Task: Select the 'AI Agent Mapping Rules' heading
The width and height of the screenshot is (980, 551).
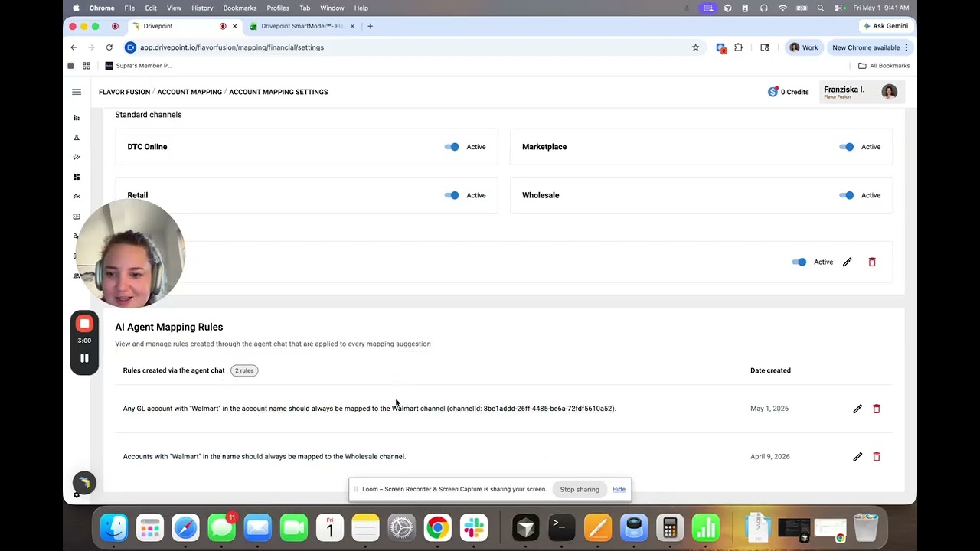Action: (x=169, y=327)
